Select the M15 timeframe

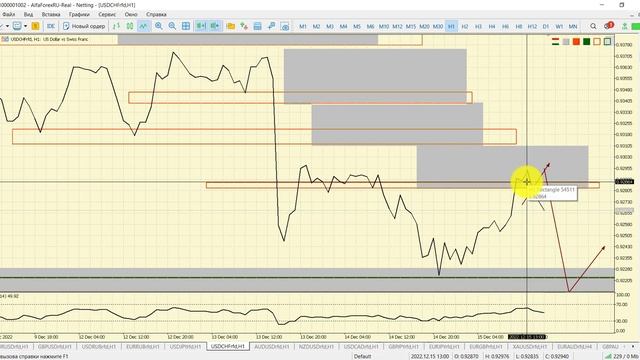point(411,26)
